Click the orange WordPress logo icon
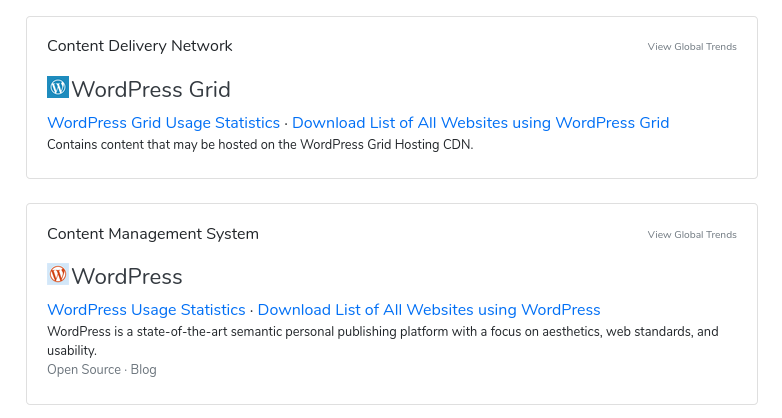The width and height of the screenshot is (782, 418). [58, 274]
